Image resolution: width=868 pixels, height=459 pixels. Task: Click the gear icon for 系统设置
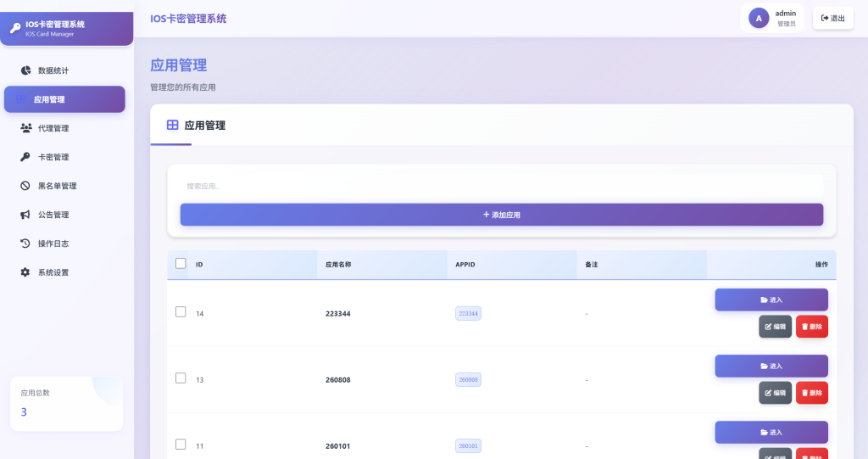25,272
